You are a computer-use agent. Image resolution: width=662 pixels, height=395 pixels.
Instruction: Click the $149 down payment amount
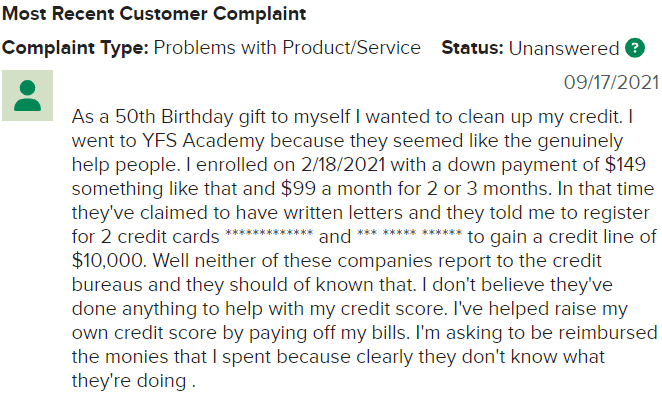click(625, 165)
